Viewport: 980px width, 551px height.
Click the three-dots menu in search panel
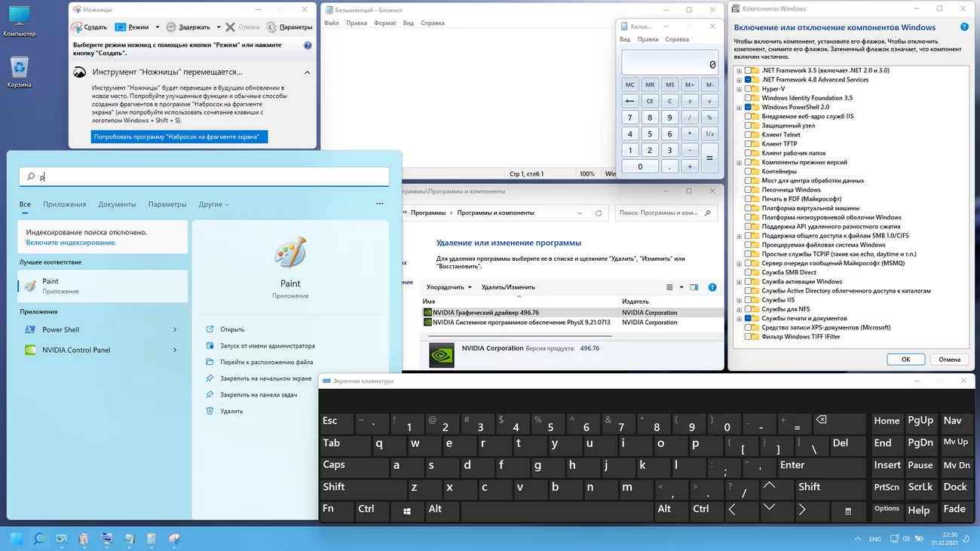click(x=379, y=204)
